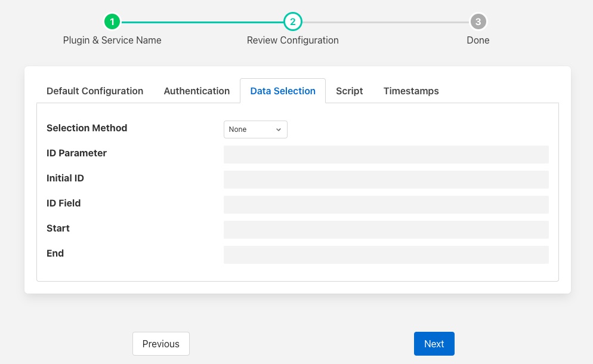Click the blue Next button
Screen dimensions: 593x364
point(434,344)
